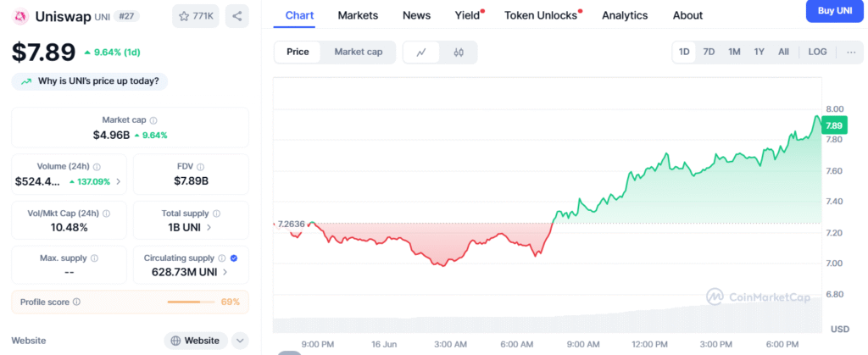Click the $7.89B FDV value
This screenshot has height=355, width=868.
tap(191, 180)
